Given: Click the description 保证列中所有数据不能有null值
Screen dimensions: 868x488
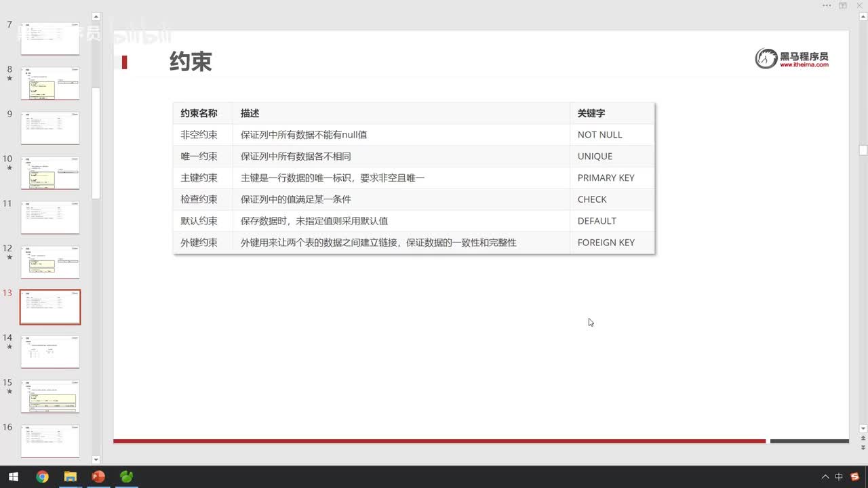Looking at the screenshot, I should click(x=304, y=135).
